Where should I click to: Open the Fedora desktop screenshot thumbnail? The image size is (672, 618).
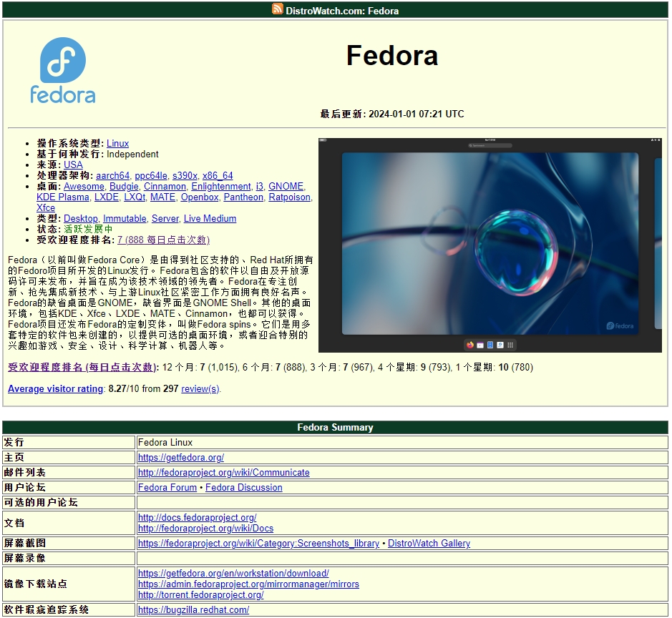pyautogui.click(x=490, y=245)
